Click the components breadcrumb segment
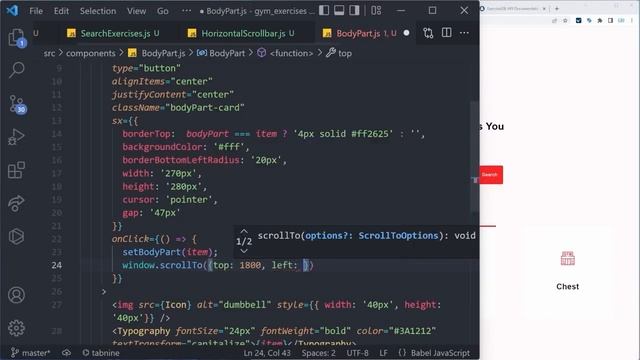The width and height of the screenshot is (640, 360). (x=91, y=53)
